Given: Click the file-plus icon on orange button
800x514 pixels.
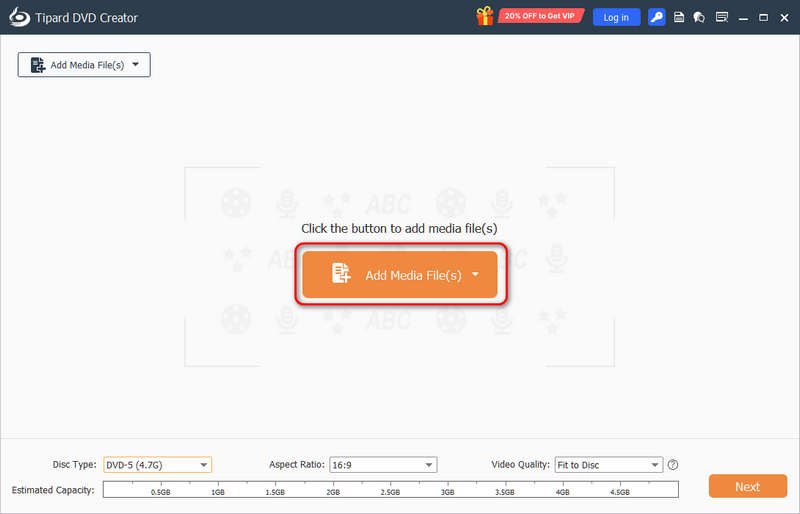Looking at the screenshot, I should [341, 273].
